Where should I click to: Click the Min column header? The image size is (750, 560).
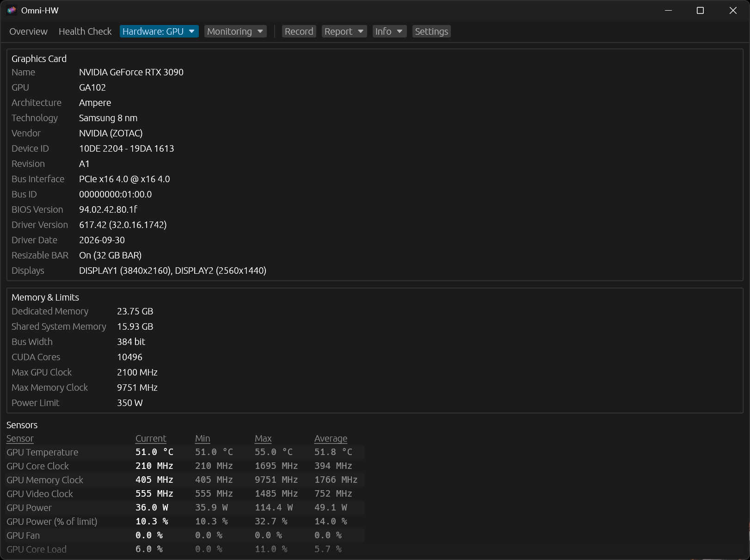point(203,438)
